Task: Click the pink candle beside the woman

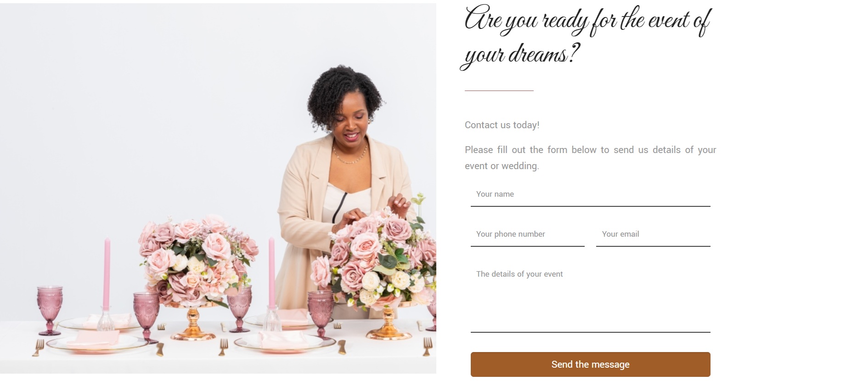Action: [x=272, y=273]
